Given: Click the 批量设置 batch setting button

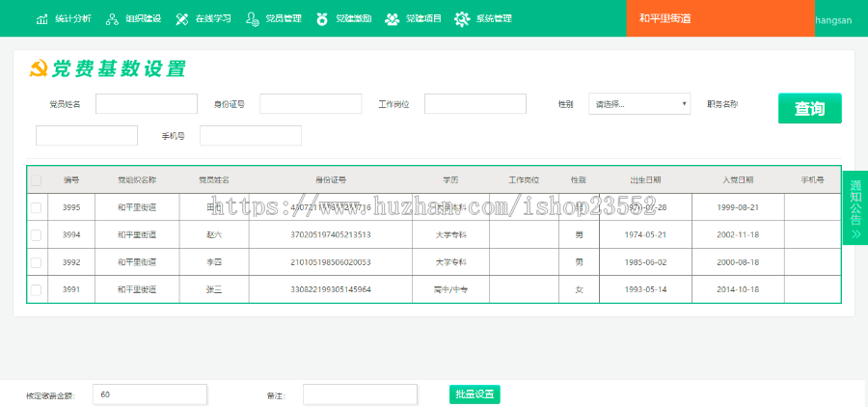Looking at the screenshot, I should point(475,393).
